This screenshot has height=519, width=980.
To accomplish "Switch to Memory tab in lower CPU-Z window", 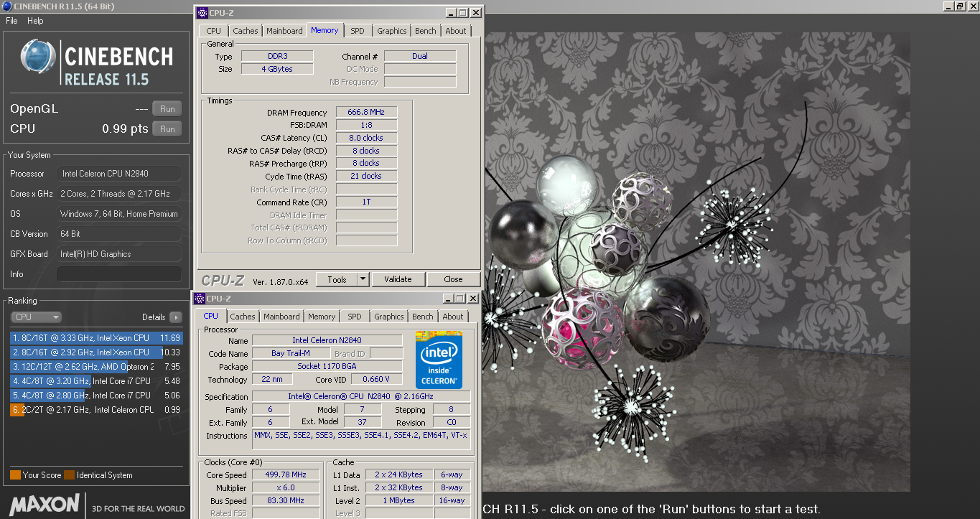I will tap(322, 317).
